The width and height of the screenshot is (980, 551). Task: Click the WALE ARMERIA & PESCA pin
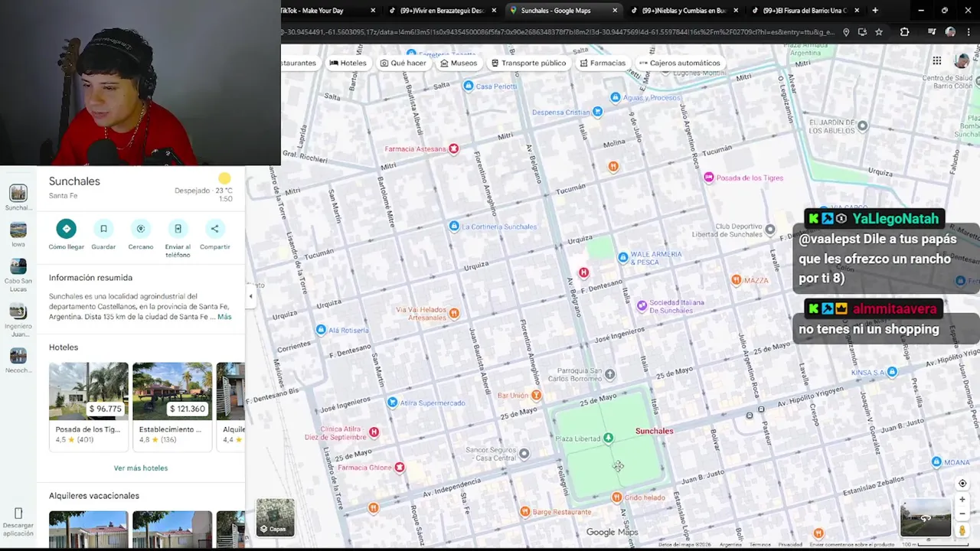(622, 257)
